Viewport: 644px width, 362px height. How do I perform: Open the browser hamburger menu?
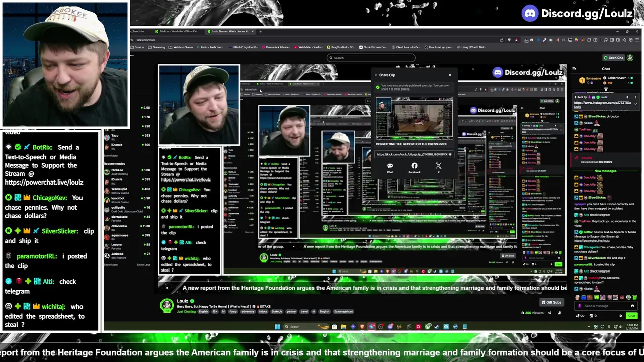tap(637, 40)
